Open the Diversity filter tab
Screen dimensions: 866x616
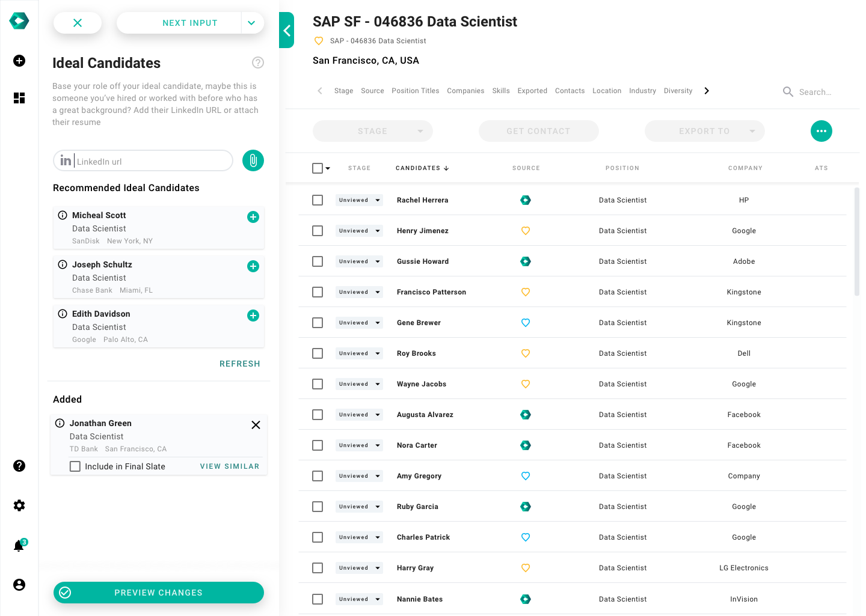pyautogui.click(x=678, y=91)
